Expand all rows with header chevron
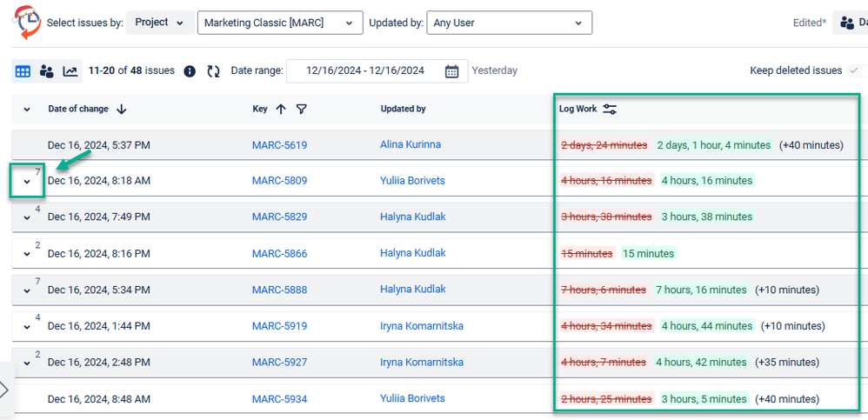This screenshot has height=420, width=868. pos(27,110)
